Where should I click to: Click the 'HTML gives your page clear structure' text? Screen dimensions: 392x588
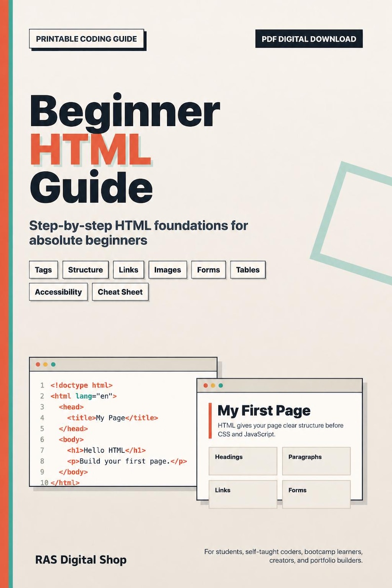pos(280,430)
